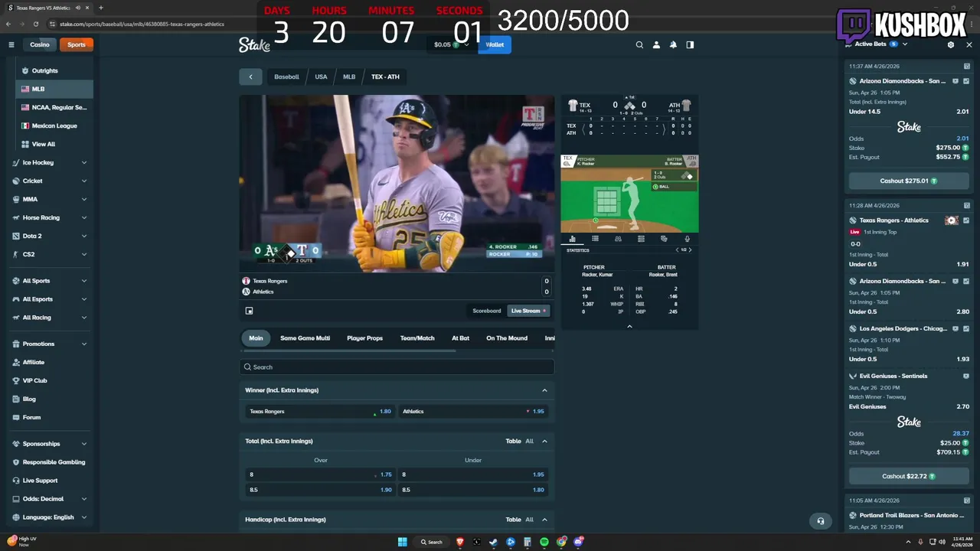Open the $0.05 balance currency dropdown
The height and width of the screenshot is (551, 980).
click(x=452, y=44)
